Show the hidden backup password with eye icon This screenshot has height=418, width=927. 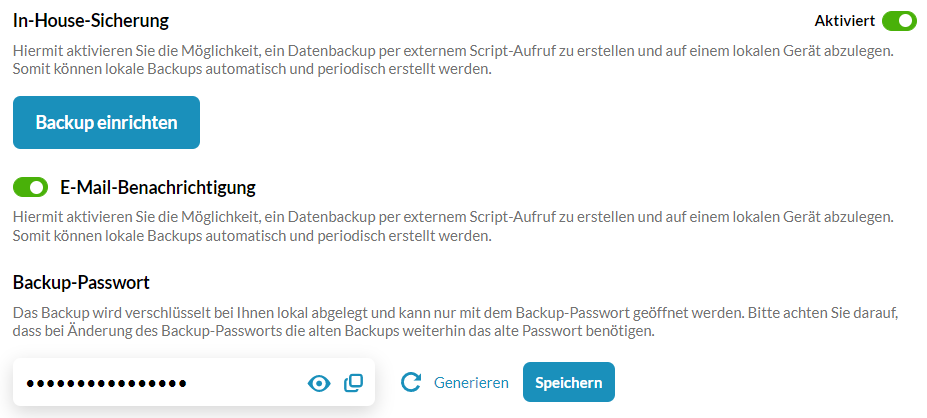[x=319, y=384]
